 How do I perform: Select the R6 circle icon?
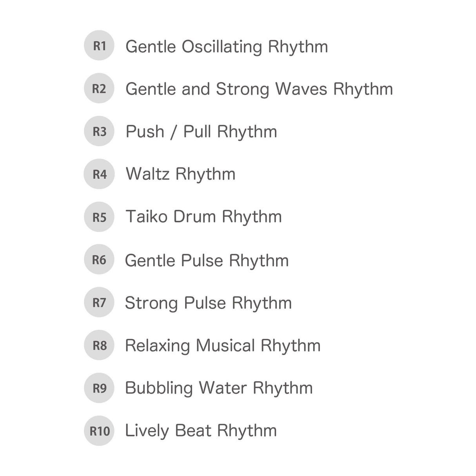(x=99, y=259)
